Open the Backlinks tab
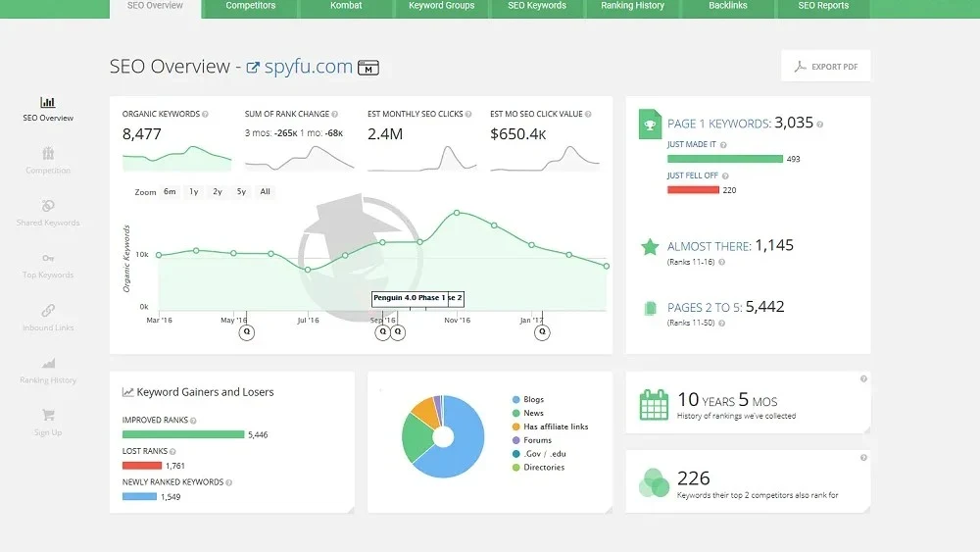Viewport: 980px width, 552px height. (728, 8)
